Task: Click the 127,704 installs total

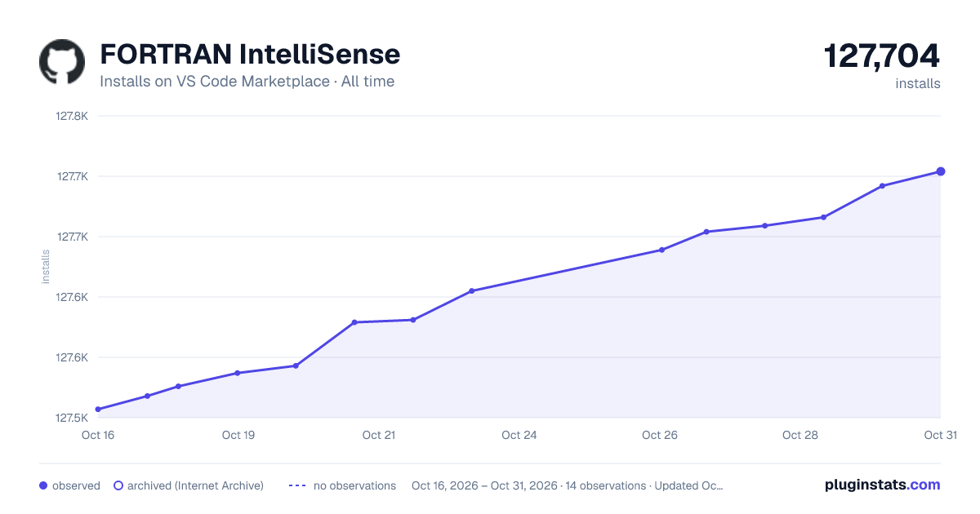Action: tap(882, 56)
